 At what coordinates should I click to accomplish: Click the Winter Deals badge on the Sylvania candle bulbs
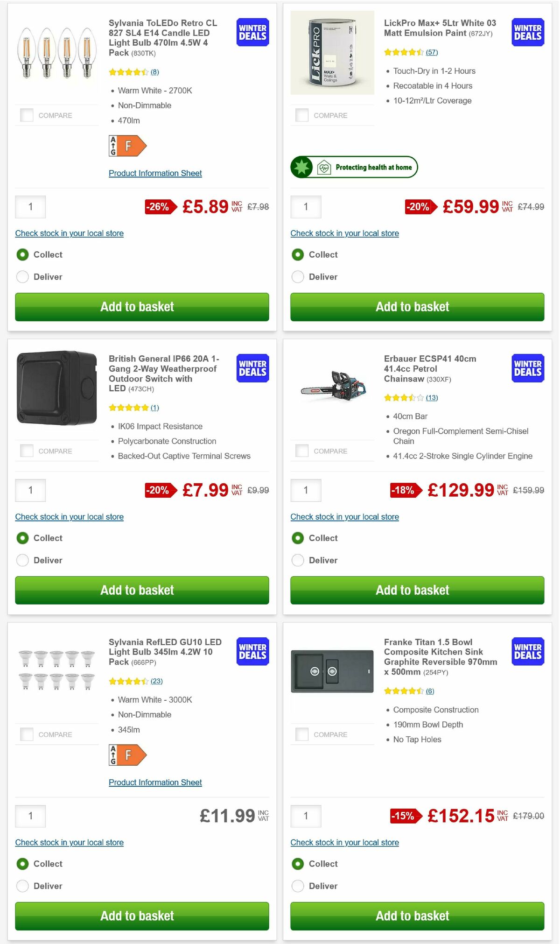(252, 32)
